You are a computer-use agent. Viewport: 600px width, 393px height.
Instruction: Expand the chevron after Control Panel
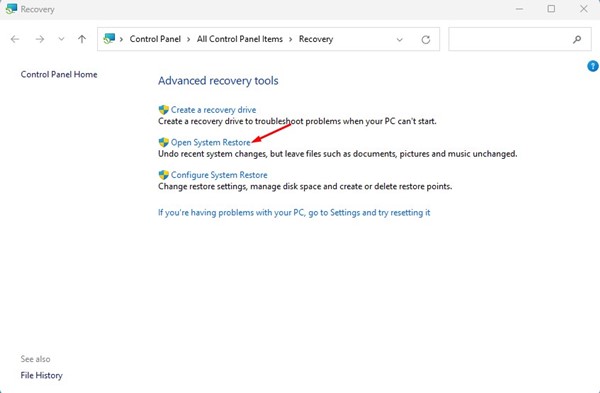click(x=189, y=39)
